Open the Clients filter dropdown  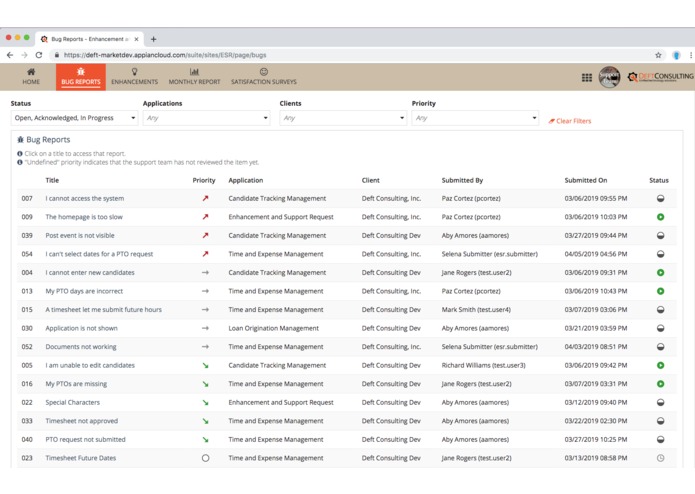(343, 118)
